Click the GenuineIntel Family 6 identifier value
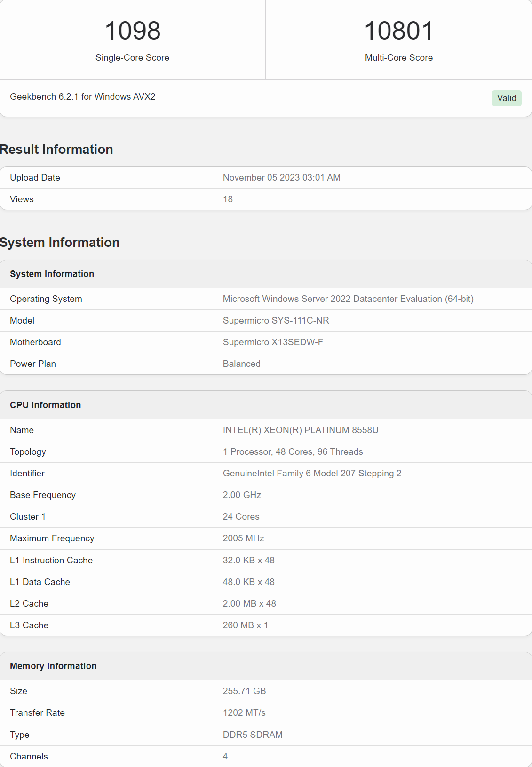The image size is (532, 767). (x=312, y=473)
